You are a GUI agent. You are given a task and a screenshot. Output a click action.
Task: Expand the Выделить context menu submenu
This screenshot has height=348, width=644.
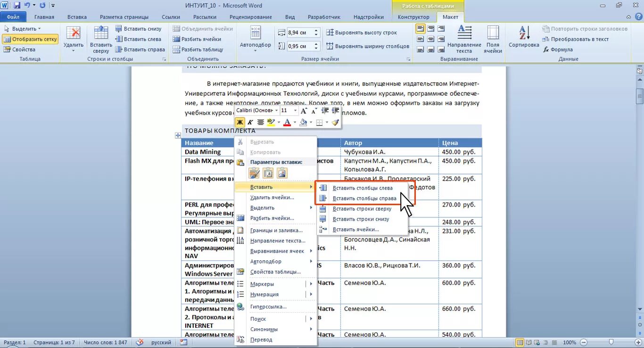[275, 208]
